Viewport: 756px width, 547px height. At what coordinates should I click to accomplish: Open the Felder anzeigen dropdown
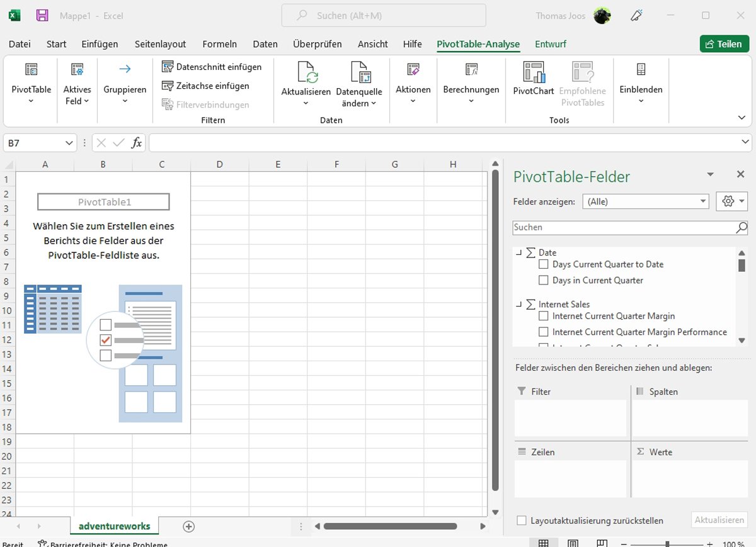coord(646,201)
